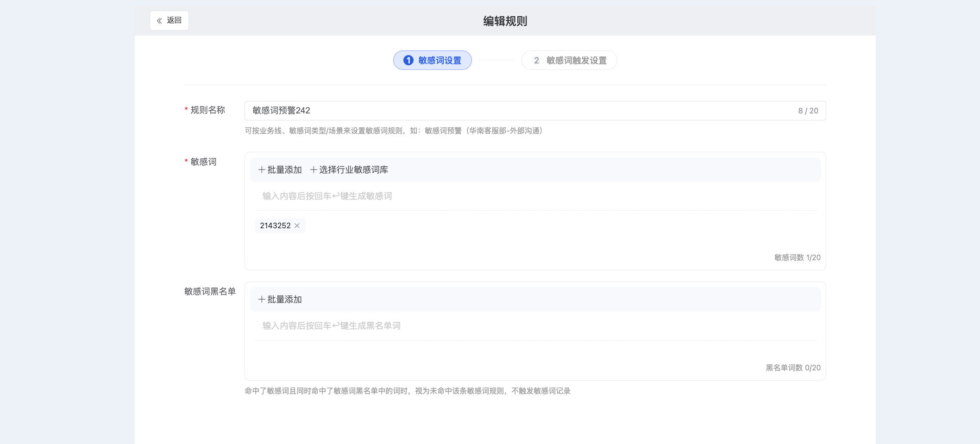Focus the 黑名单词 entry input field
Image resolution: width=980 pixels, height=444 pixels.
pos(535,326)
